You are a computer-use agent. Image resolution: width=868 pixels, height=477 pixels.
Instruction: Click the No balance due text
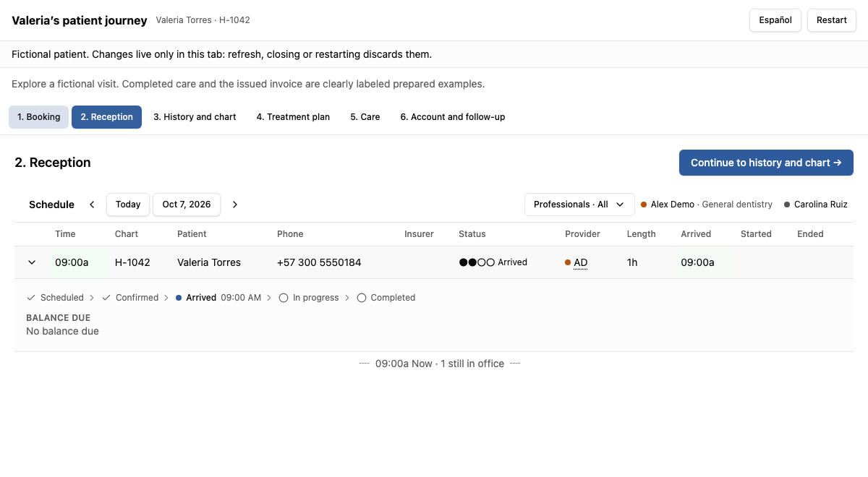(x=62, y=331)
